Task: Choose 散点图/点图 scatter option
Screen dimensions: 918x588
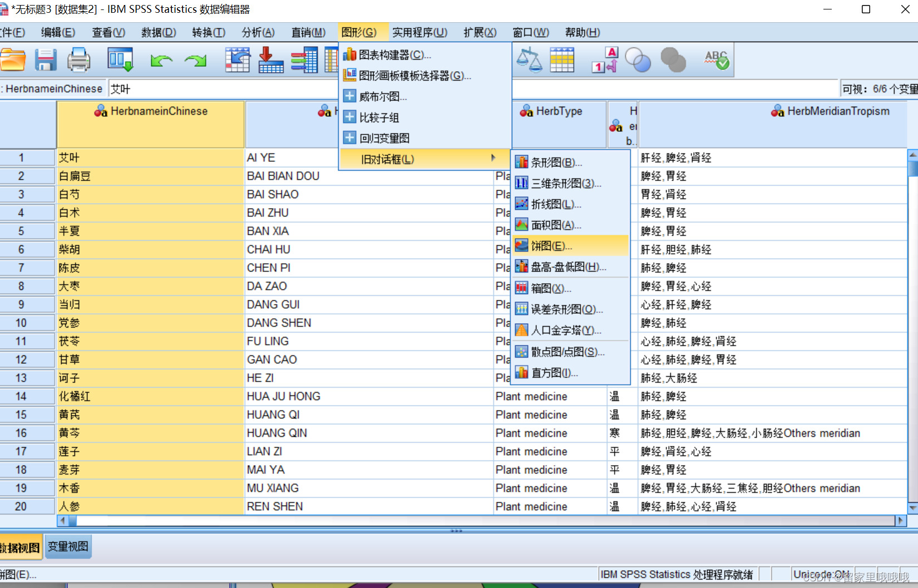Action: click(571, 352)
